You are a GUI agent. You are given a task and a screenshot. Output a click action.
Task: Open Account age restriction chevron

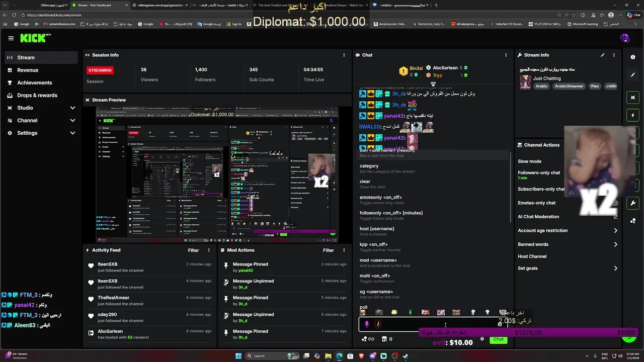[615, 230]
